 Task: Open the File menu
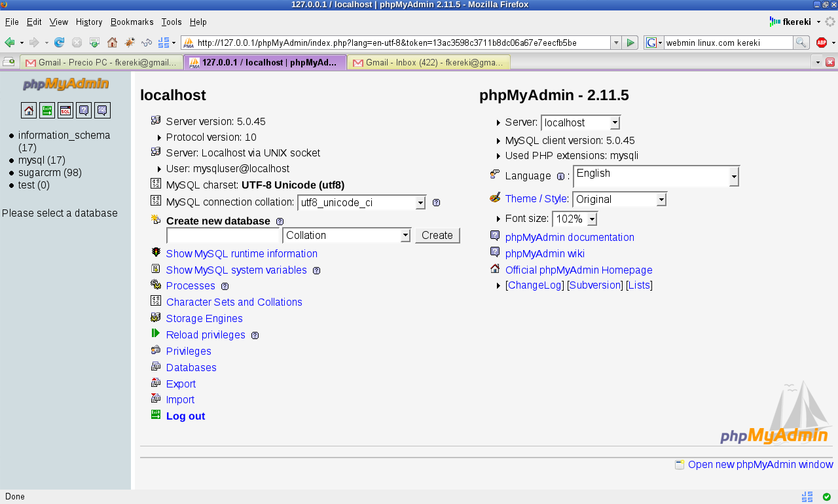click(12, 22)
